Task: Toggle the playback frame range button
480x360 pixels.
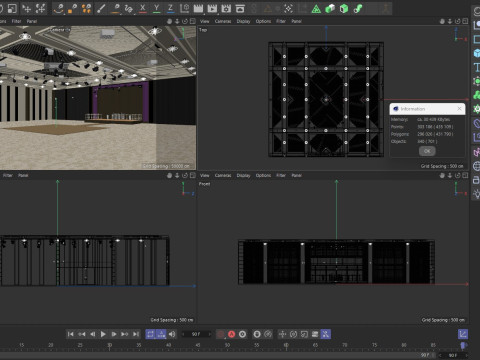Action: tap(161, 334)
